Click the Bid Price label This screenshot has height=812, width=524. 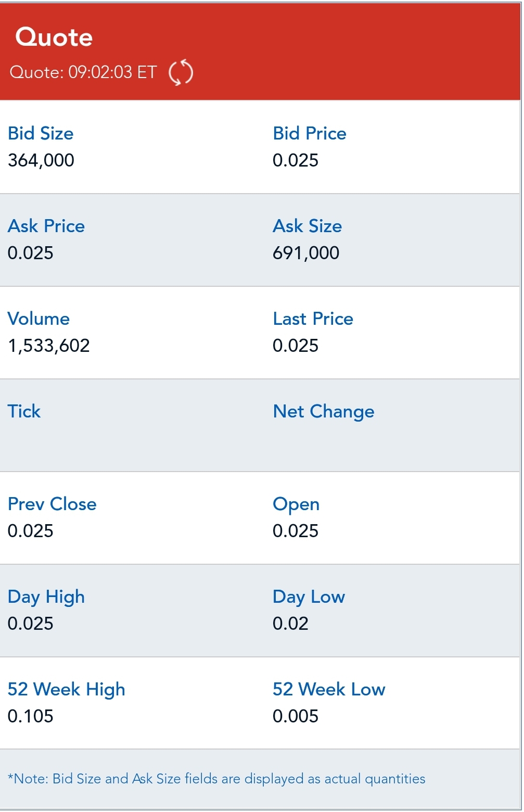pos(310,134)
